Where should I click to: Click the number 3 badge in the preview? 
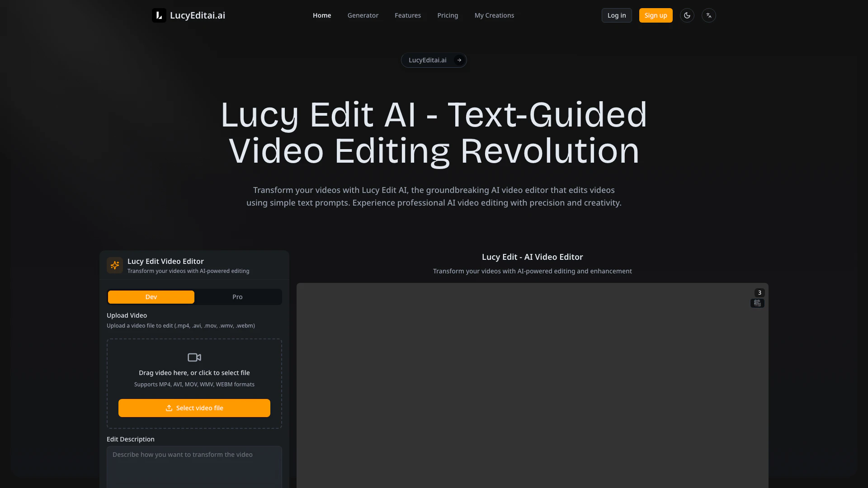coord(759,292)
